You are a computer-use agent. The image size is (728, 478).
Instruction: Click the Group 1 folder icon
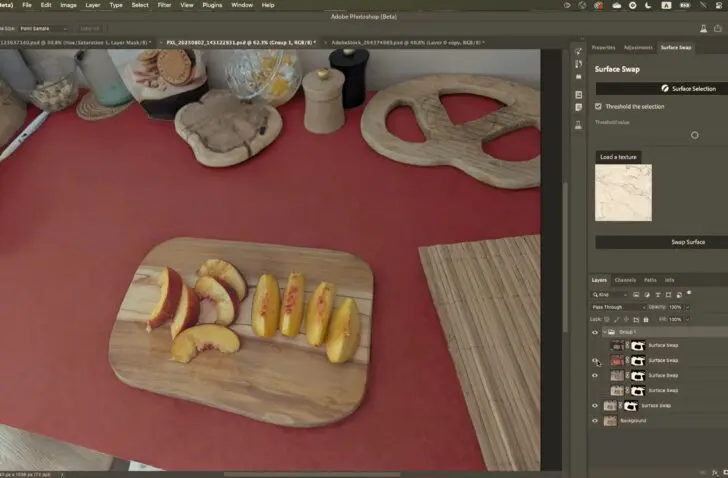click(612, 332)
